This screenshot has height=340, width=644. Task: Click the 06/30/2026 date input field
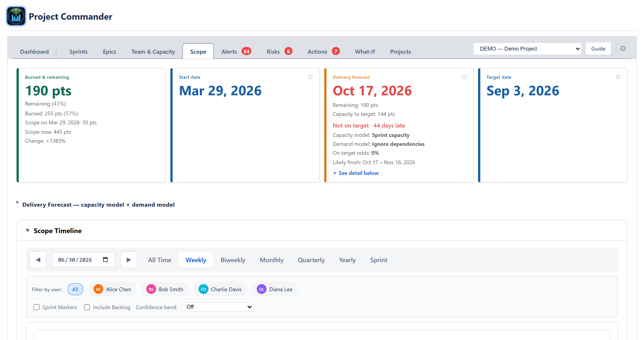pyautogui.click(x=83, y=260)
